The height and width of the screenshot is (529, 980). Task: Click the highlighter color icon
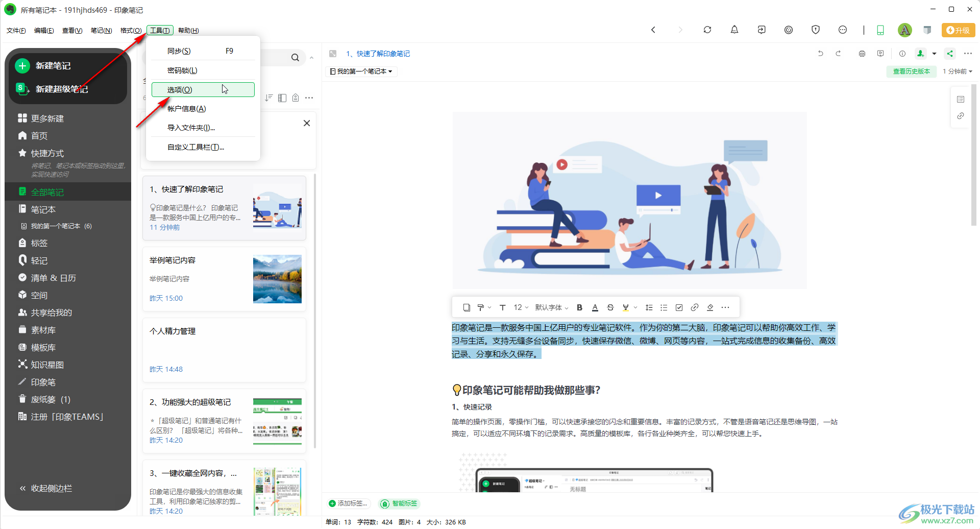pos(626,307)
